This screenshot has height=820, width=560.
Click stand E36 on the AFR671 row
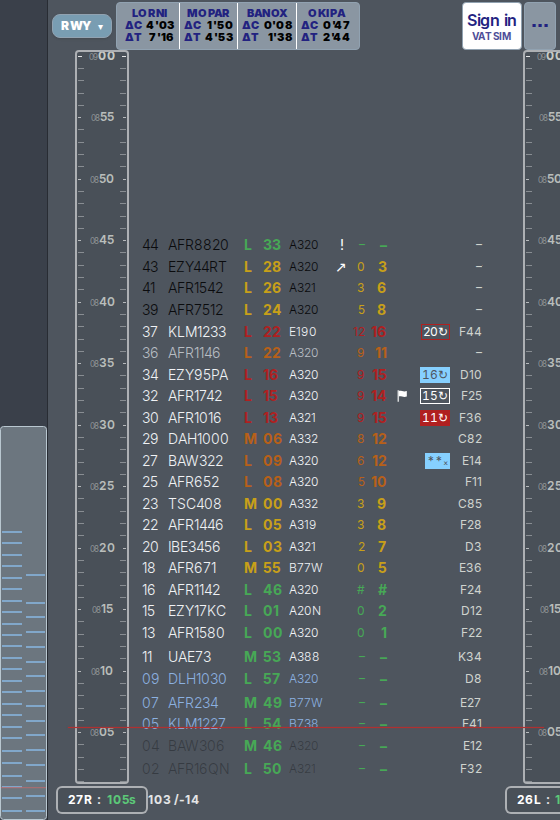(471, 567)
